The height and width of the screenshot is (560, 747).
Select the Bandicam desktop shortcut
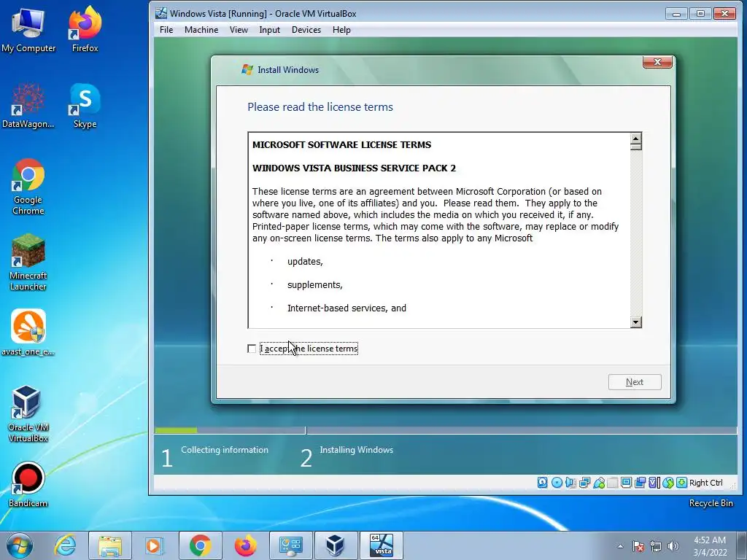[x=28, y=484]
